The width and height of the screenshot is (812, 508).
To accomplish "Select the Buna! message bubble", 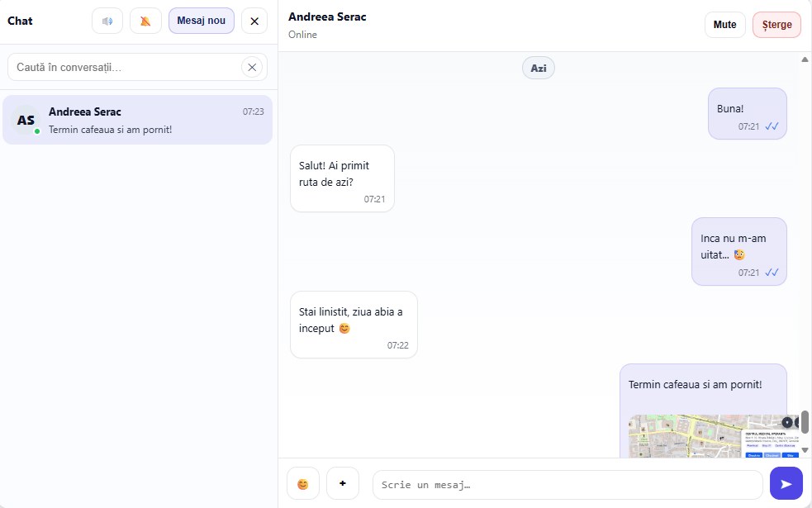I will tap(748, 113).
